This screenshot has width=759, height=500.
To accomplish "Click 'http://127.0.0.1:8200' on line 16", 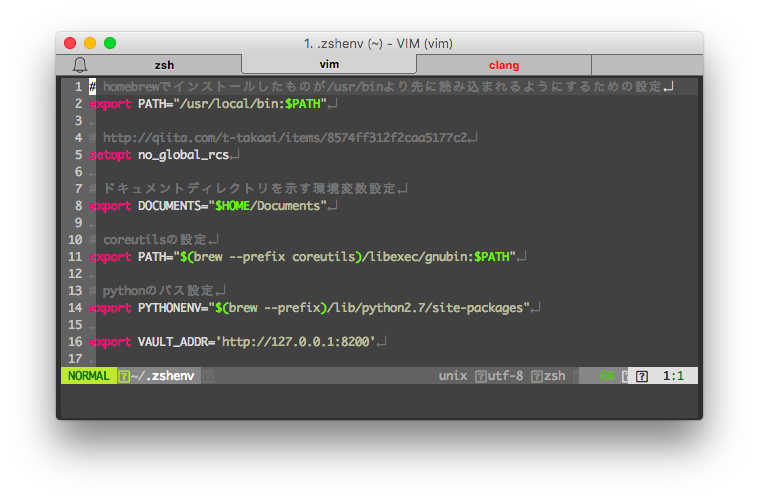I will tap(295, 342).
